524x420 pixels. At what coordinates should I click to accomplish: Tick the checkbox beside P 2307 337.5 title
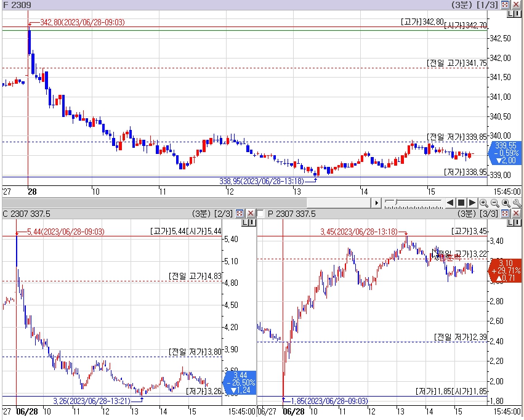[x=260, y=214]
